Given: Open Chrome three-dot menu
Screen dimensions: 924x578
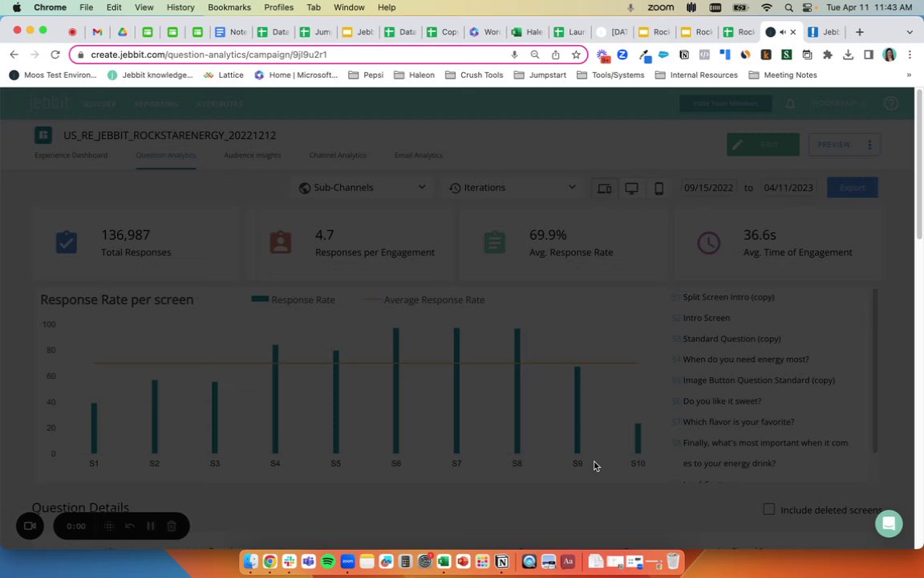Looking at the screenshot, I should pyautogui.click(x=910, y=55).
